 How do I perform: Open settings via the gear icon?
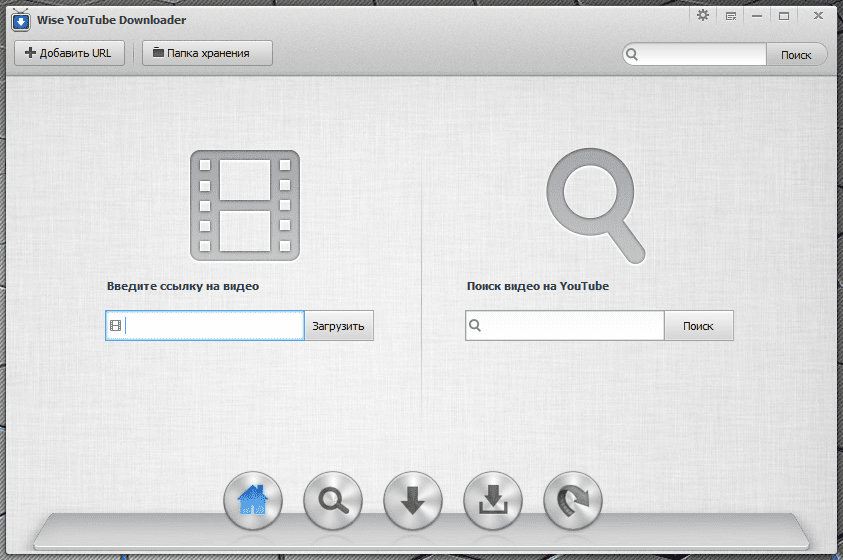coord(703,16)
